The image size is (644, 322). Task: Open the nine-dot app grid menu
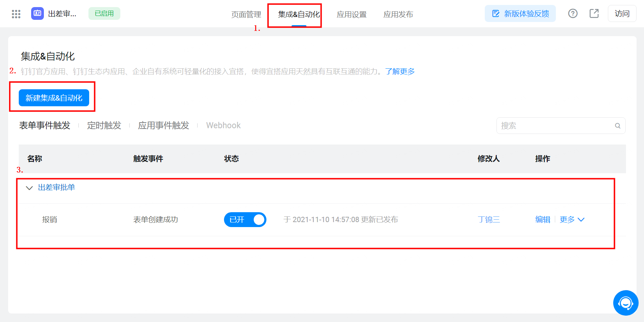(x=16, y=14)
